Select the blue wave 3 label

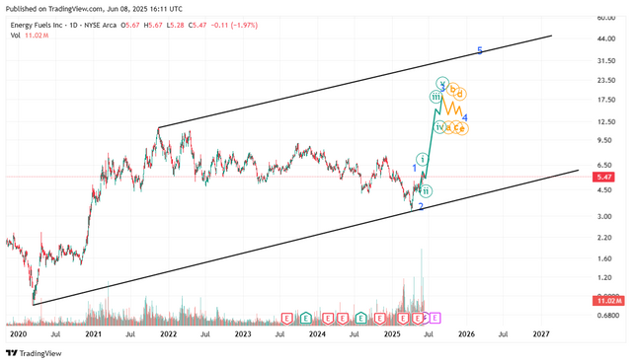coord(442,89)
